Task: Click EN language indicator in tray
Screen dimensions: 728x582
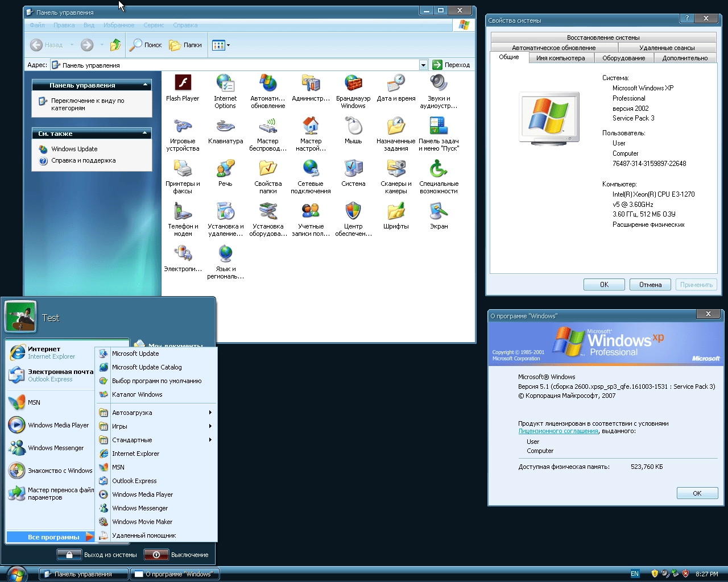Action: [635, 574]
